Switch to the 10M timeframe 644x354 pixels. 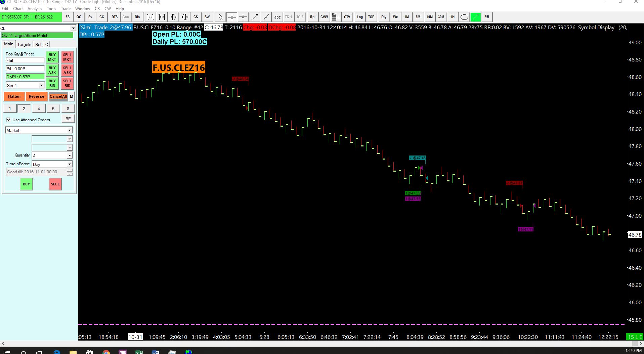point(430,17)
